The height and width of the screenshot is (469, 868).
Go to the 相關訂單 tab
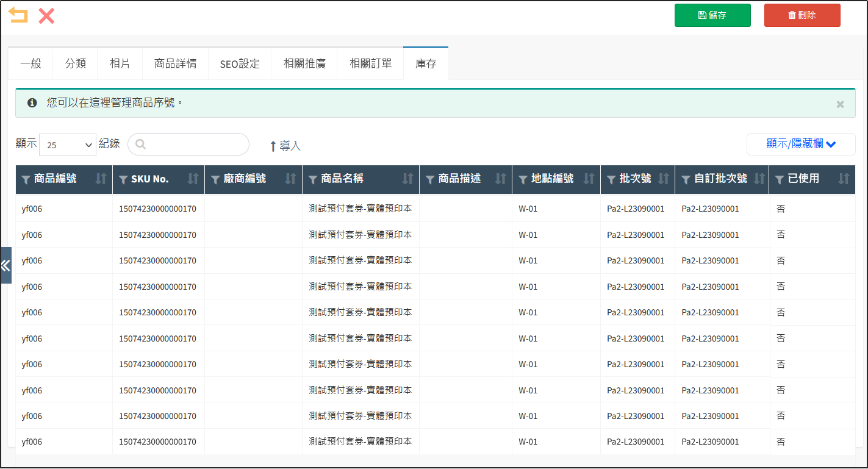[x=370, y=63]
